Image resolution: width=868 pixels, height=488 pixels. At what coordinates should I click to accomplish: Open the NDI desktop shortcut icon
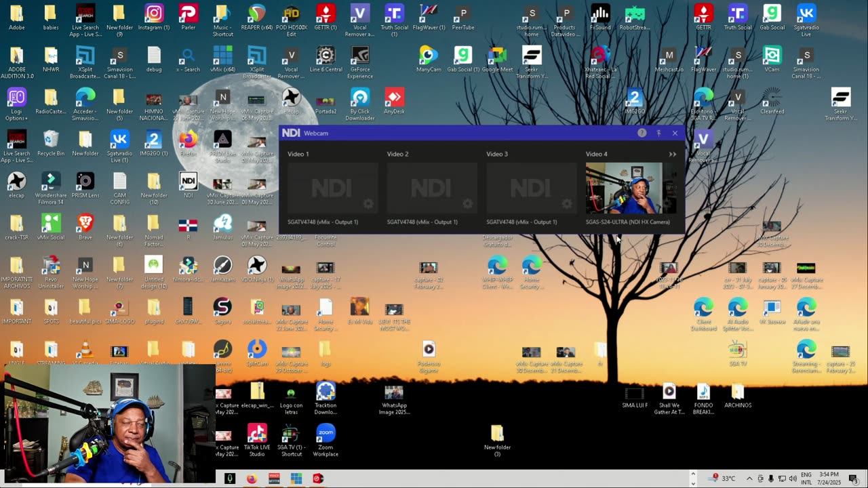(189, 186)
